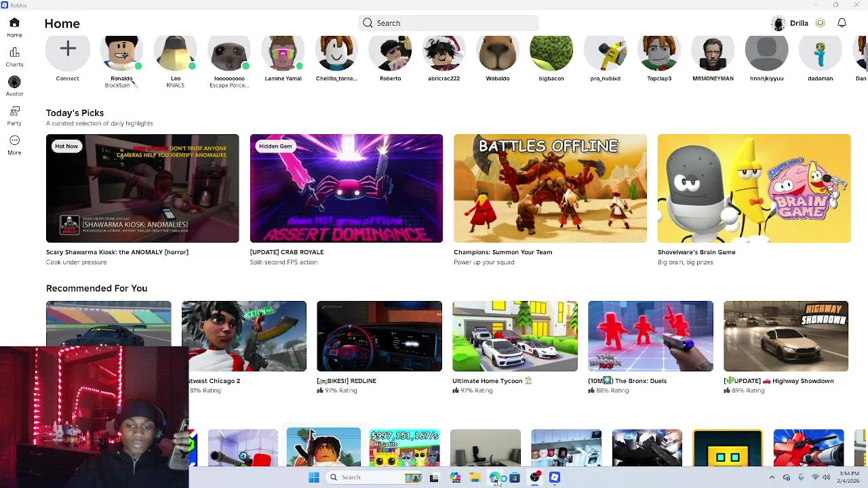Open Drilla's profile avatar icon

pos(778,23)
